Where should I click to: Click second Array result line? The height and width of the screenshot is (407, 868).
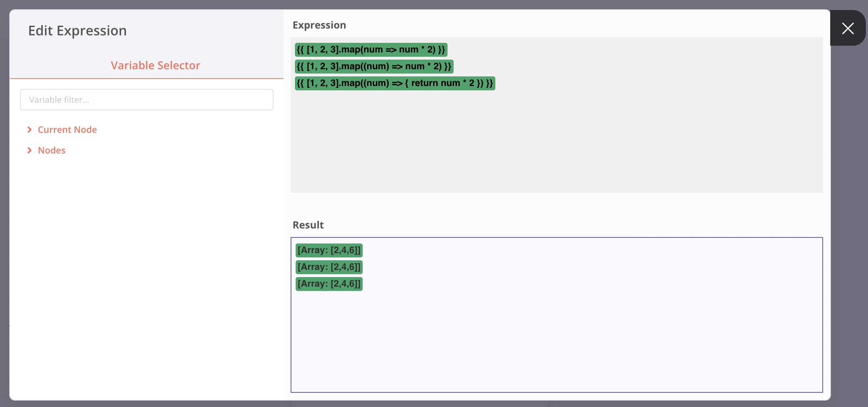coord(329,267)
